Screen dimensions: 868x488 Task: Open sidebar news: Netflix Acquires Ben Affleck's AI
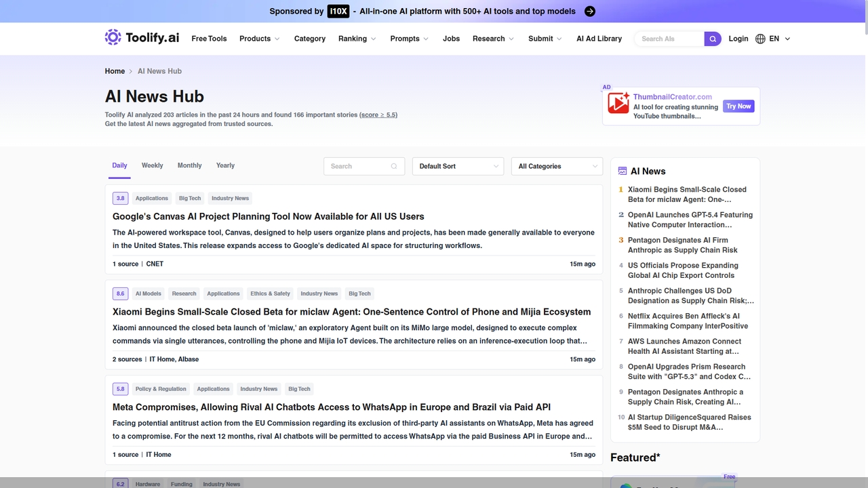click(688, 321)
